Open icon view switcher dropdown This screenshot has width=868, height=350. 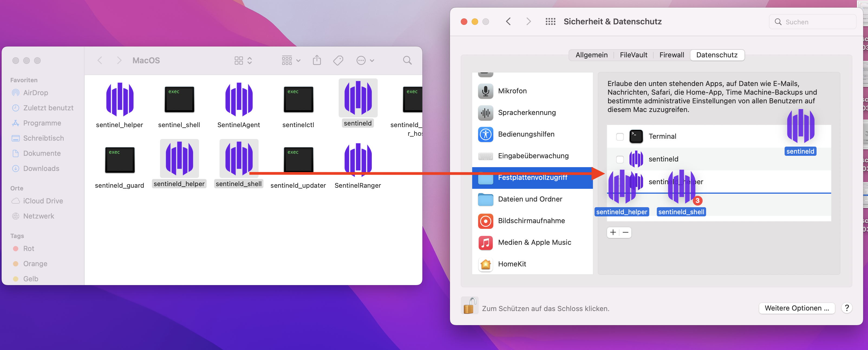(x=243, y=60)
